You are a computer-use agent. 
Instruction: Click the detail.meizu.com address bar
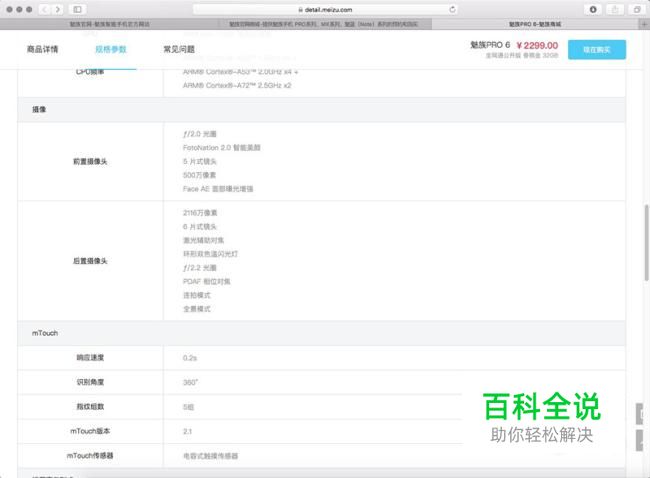[325, 9]
